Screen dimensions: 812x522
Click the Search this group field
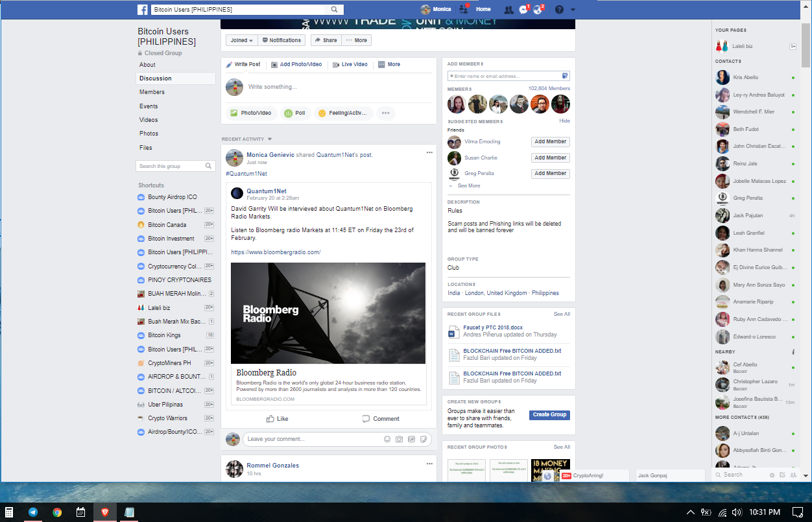tap(175, 166)
